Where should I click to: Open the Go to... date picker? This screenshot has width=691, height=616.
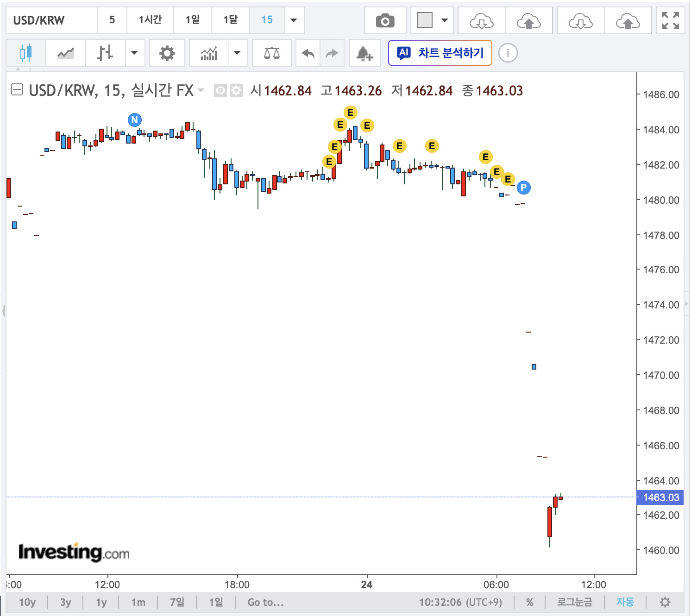[265, 602]
